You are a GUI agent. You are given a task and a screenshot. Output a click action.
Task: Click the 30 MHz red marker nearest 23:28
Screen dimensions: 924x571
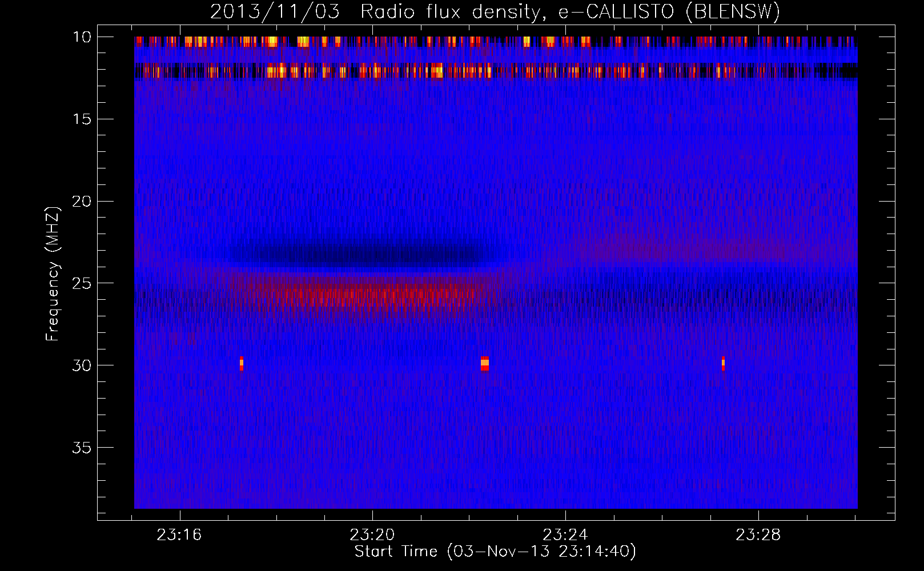[724, 363]
